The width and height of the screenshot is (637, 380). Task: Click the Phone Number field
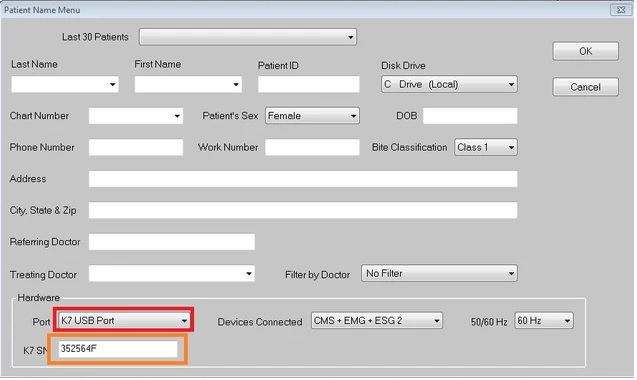coord(136,148)
